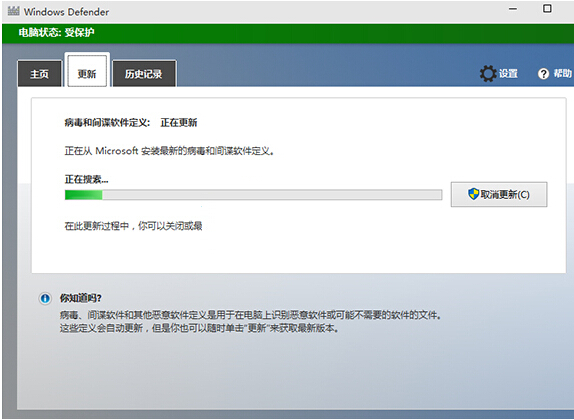Click the blue info icon beside 你知道吗?
Screen dimensions: 574x420
click(x=45, y=298)
